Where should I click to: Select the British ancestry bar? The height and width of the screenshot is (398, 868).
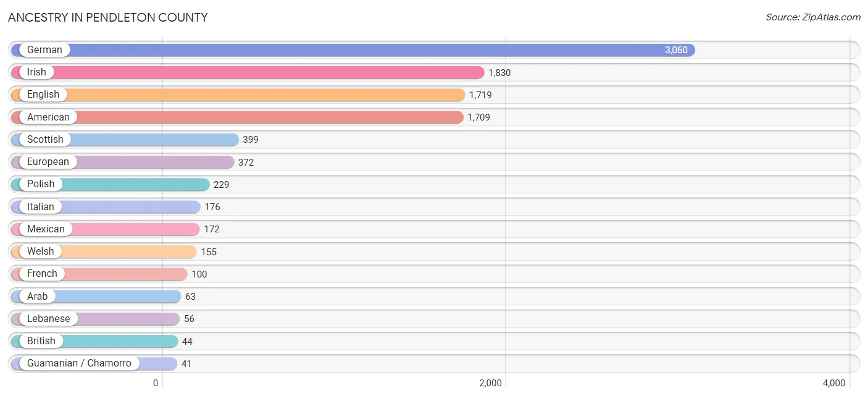click(x=94, y=341)
